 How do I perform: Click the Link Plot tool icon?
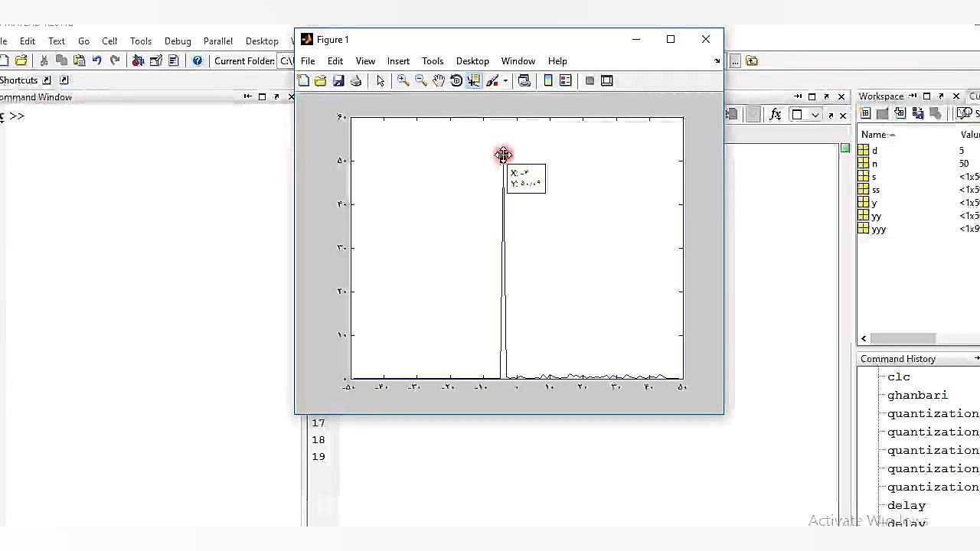click(524, 80)
